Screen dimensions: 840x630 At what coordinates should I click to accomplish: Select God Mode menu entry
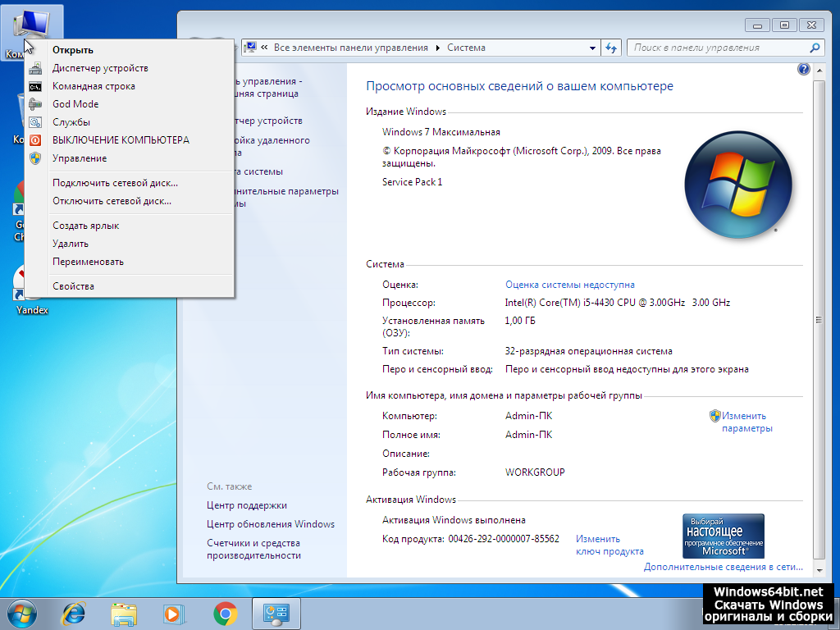[75, 104]
